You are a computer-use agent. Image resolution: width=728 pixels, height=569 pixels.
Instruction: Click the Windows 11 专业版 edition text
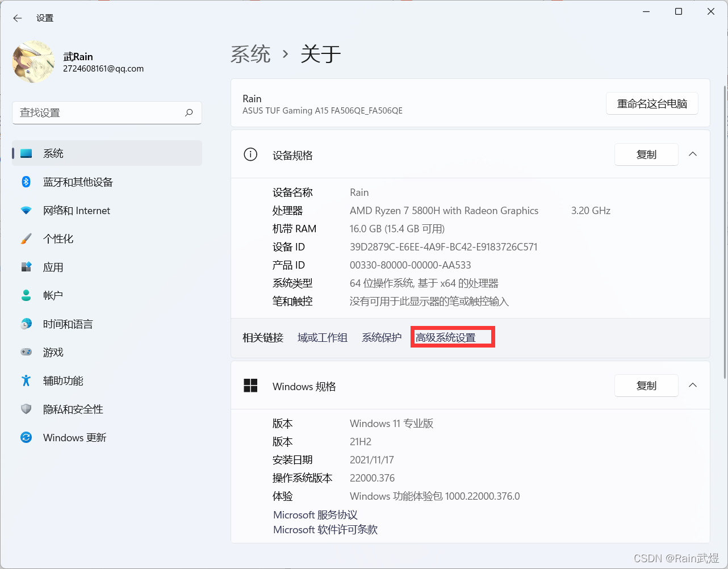(x=391, y=423)
